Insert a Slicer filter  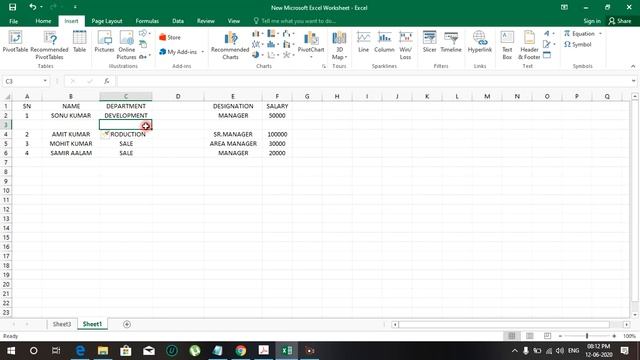(x=429, y=42)
